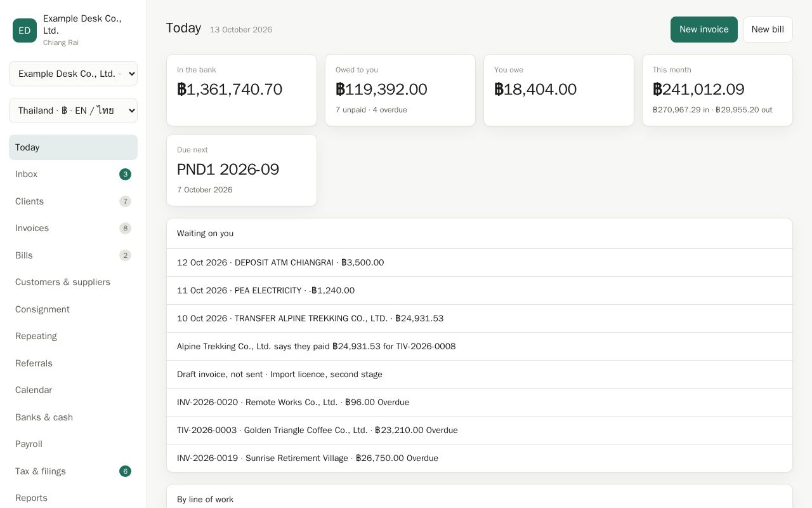Open TIV-2026-0003 Golden Triangle Coffee row
The width and height of the screenshot is (812, 508).
[480, 430]
